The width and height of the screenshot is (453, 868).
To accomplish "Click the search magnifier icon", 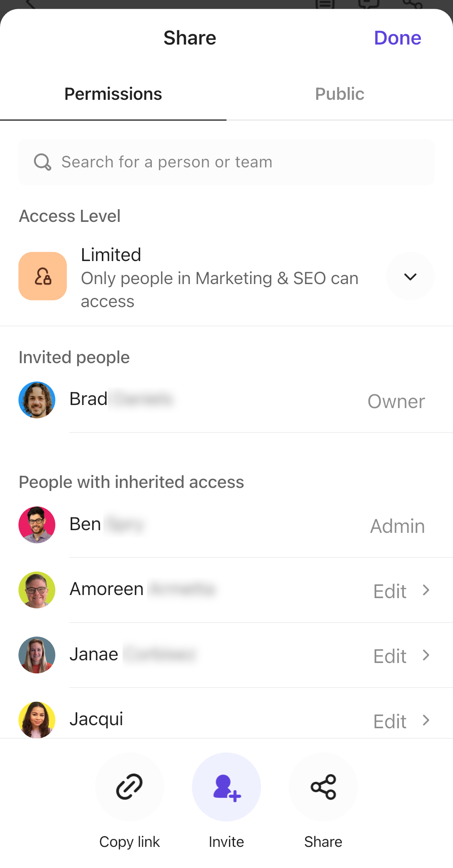I will [x=42, y=162].
